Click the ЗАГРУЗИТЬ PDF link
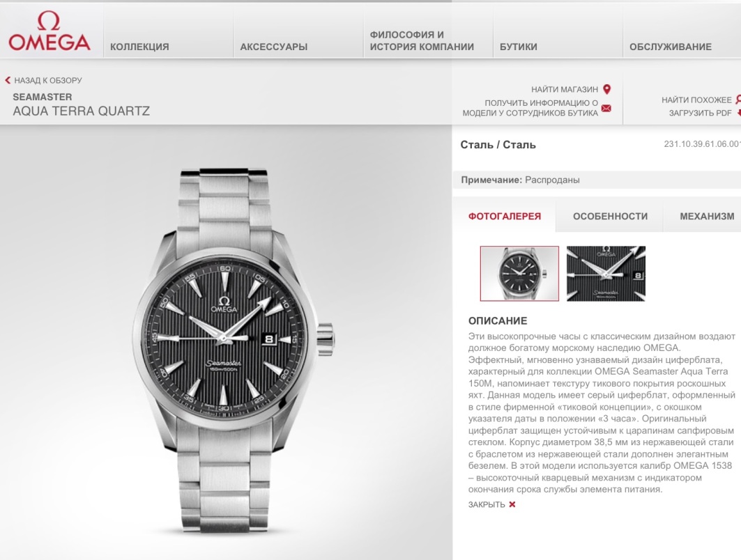 coord(700,113)
